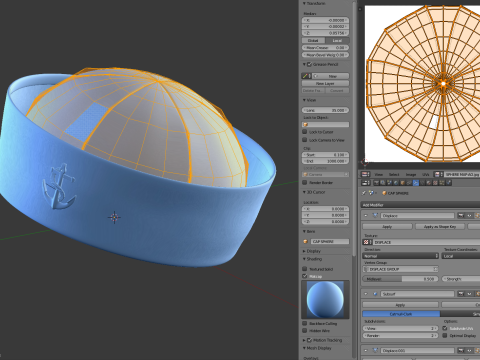The height and width of the screenshot is (360, 480).
Task: Expand the Display panel
Action: [x=304, y=251]
